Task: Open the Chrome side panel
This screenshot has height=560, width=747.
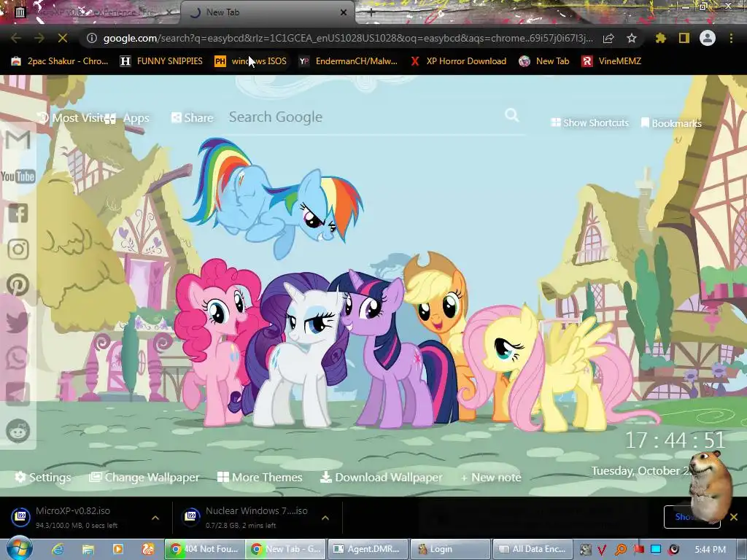Action: [684, 38]
